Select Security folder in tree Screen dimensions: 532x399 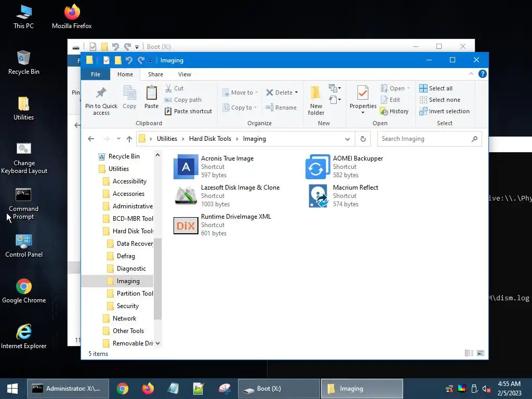(123, 306)
